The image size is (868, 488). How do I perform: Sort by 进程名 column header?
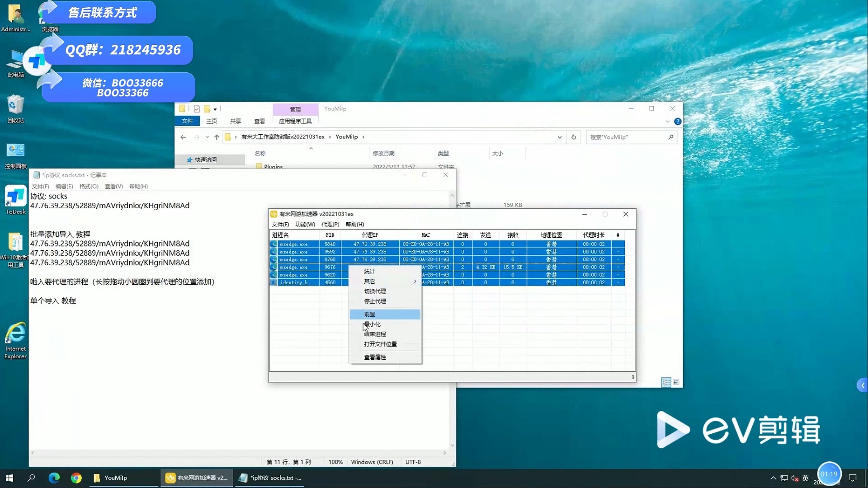295,235
